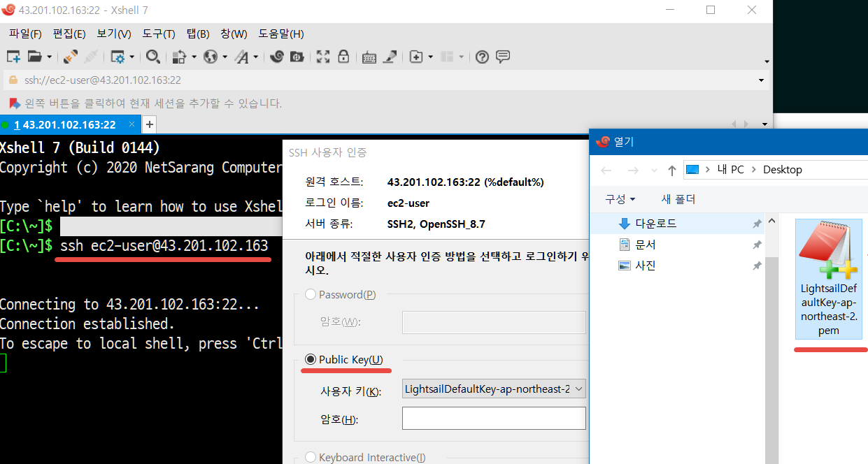
Task: Click the keyboard mapping toolbar icon
Action: click(x=369, y=57)
